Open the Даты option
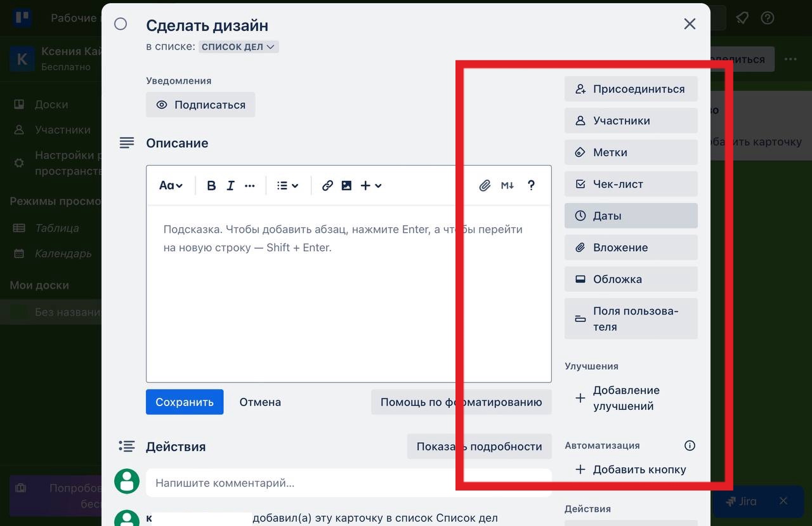 click(x=631, y=216)
